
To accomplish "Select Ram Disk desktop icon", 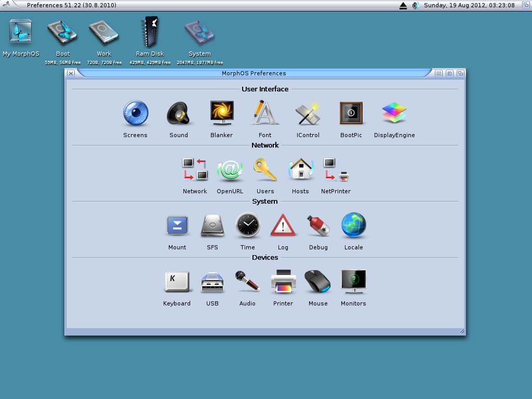I will click(x=150, y=32).
